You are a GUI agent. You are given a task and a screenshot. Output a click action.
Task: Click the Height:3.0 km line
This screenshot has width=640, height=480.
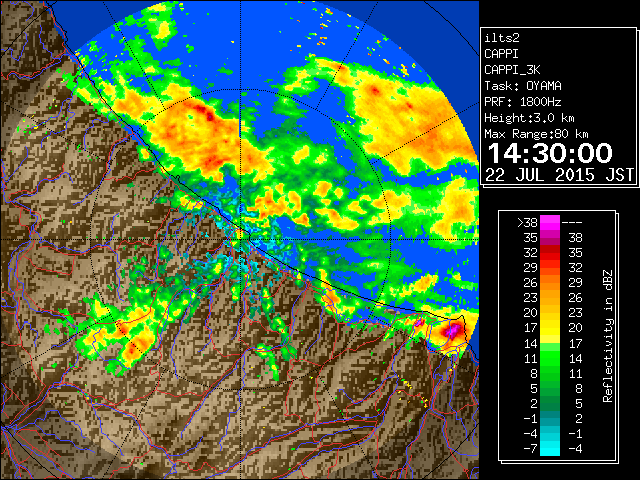click(x=529, y=118)
